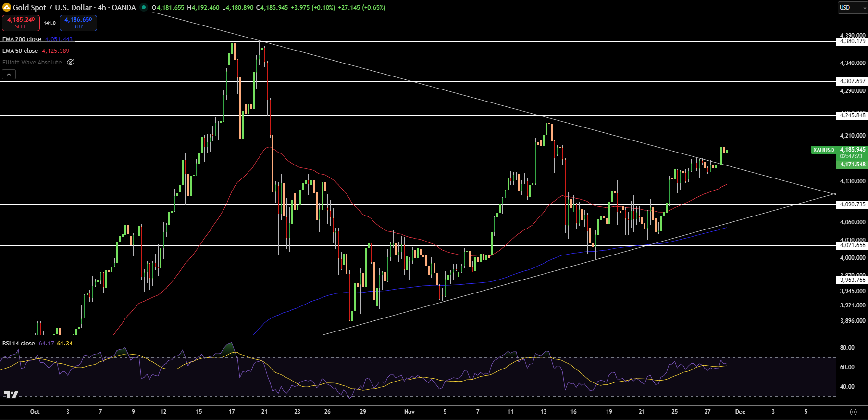Click the RSI value 64.17
This screenshot has width=868, height=420.
pyautogui.click(x=46, y=344)
